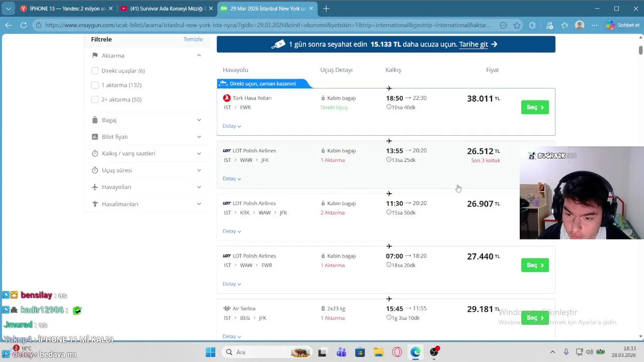Open Copilot Sohbet et button
The image size is (644, 362).
click(623, 25)
